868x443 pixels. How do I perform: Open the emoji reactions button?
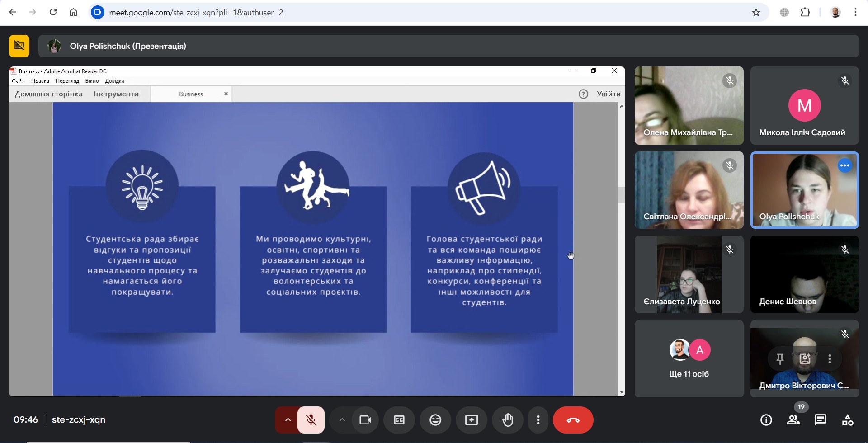click(x=435, y=420)
